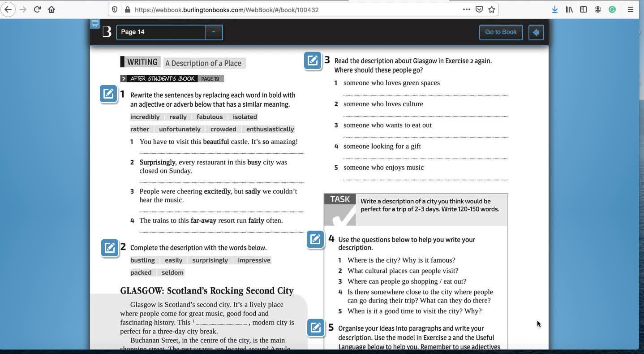Image resolution: width=644 pixels, height=354 pixels.
Task: Open the browser home page
Action: (52, 9)
